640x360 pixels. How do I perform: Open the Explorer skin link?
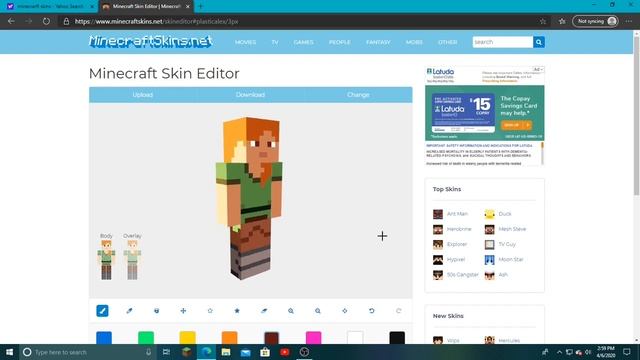pyautogui.click(x=457, y=244)
